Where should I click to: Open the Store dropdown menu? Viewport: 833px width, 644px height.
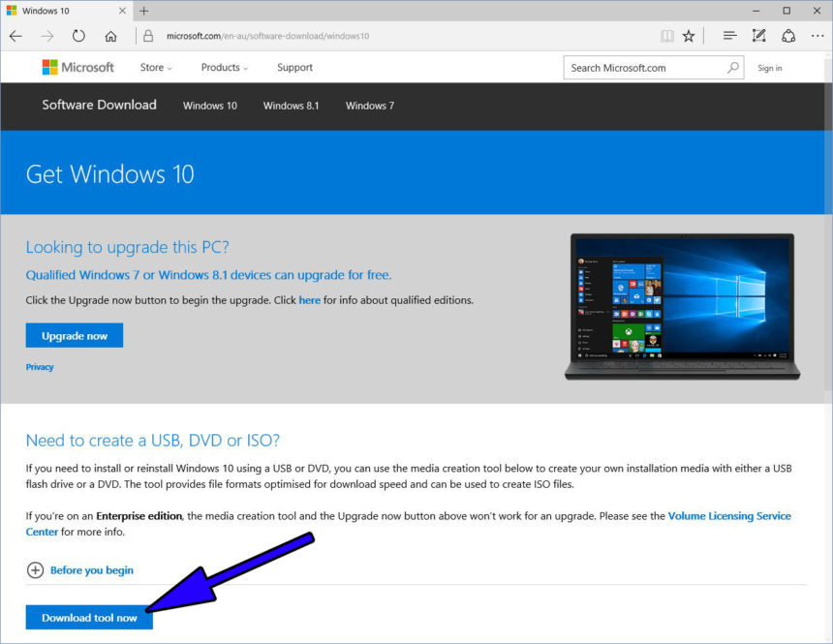[x=156, y=68]
